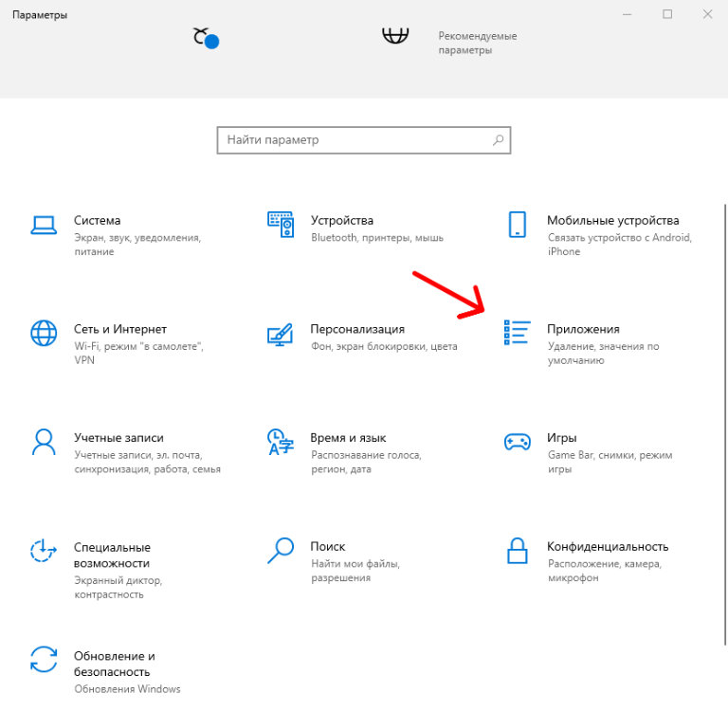Click the Найти параметр search field
Image resolution: width=728 pixels, height=711 pixels.
coord(364,139)
